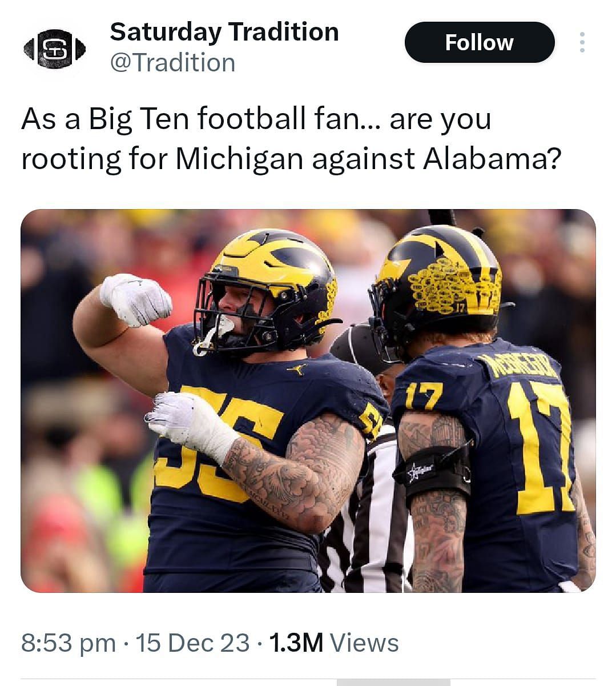This screenshot has height=686, width=616.
Task: Open the Michigan players photo
Action: pos(308,400)
